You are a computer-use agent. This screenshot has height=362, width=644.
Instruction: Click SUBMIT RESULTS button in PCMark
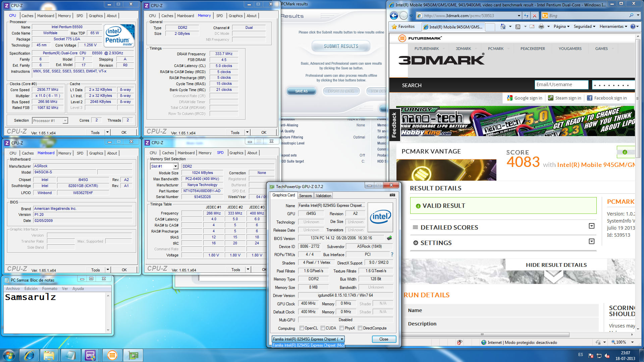click(341, 46)
